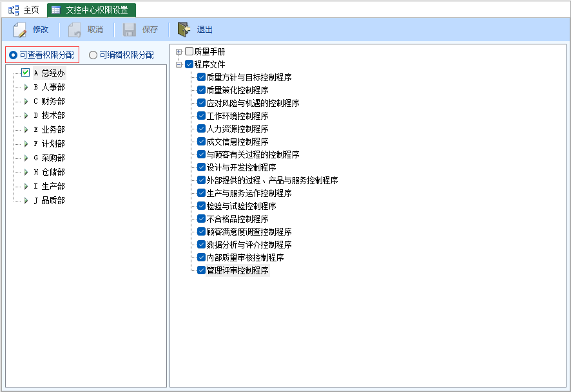Expand the H 仓储部 node arrow
Viewport: 571px width, 392px height.
coord(26,172)
